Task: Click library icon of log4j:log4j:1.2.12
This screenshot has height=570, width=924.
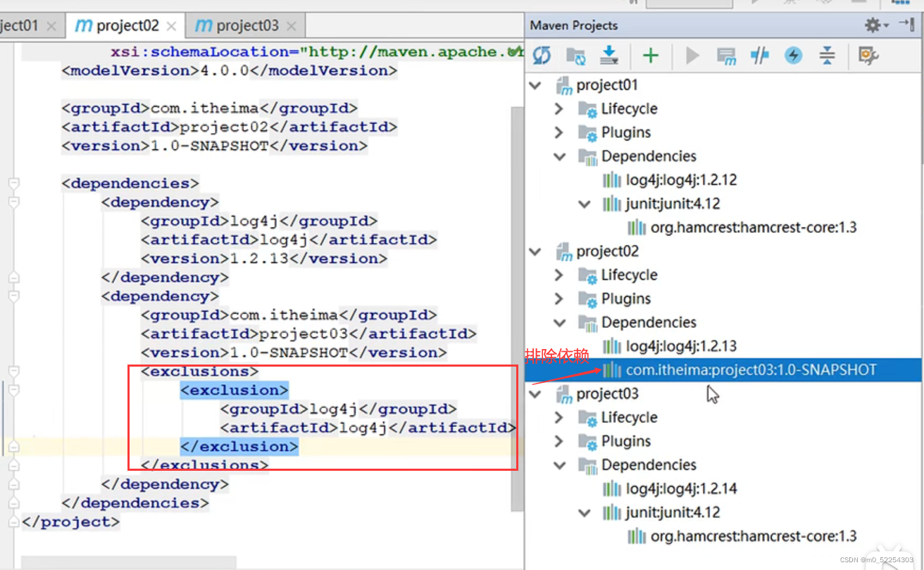Action: [x=612, y=180]
